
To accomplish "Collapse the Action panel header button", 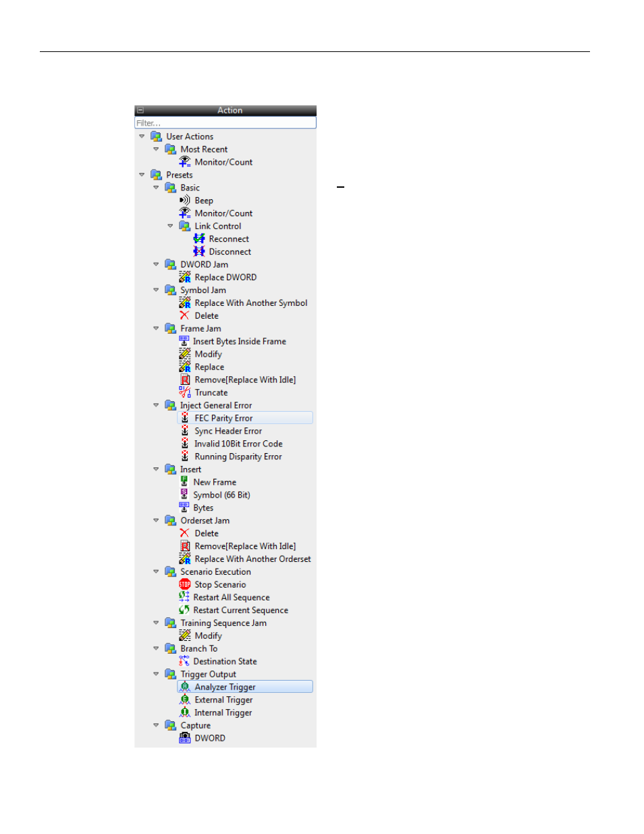I will [140, 110].
